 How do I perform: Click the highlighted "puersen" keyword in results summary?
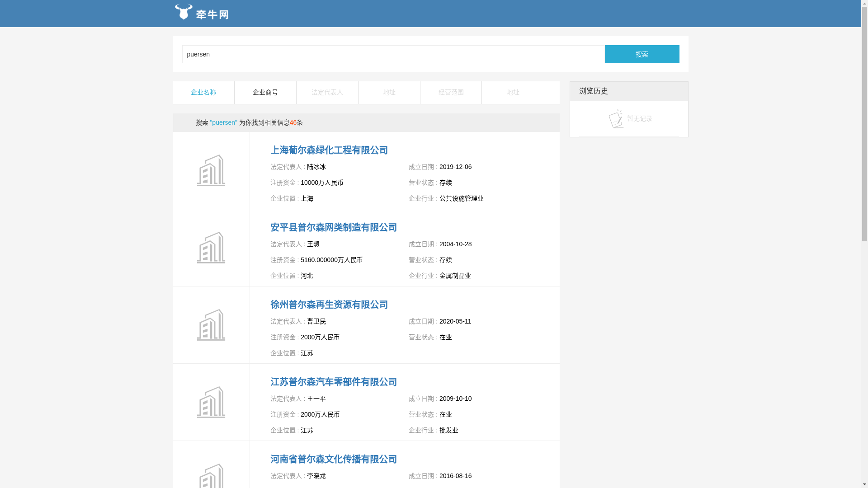223,122
